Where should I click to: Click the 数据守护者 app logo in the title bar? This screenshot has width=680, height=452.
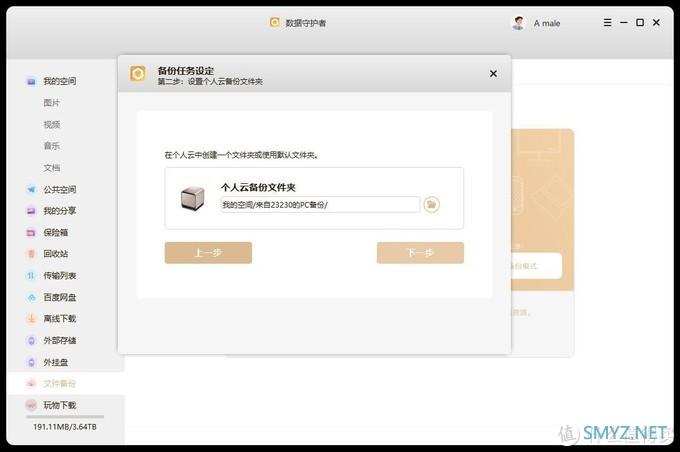pyautogui.click(x=275, y=23)
